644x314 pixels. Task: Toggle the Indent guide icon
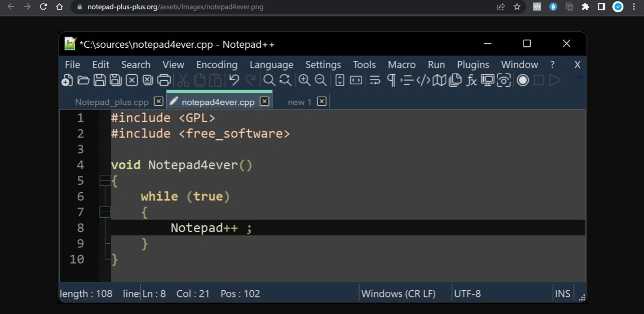pyautogui.click(x=407, y=80)
